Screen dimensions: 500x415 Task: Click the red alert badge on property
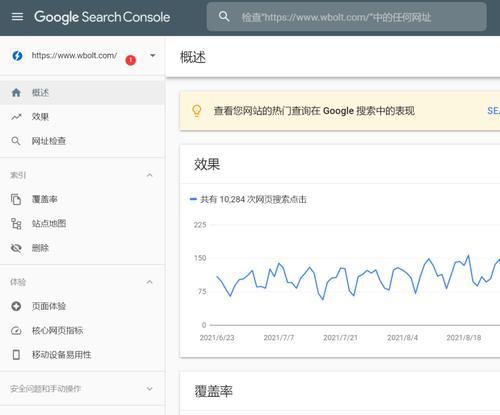tap(130, 60)
